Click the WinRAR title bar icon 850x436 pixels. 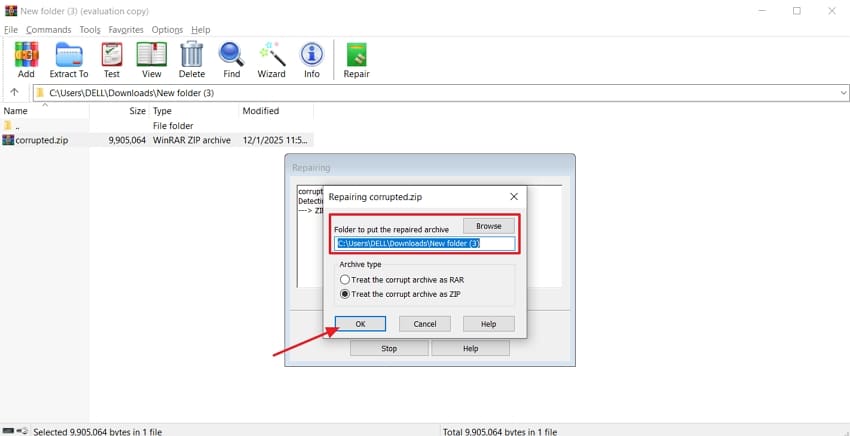(11, 11)
